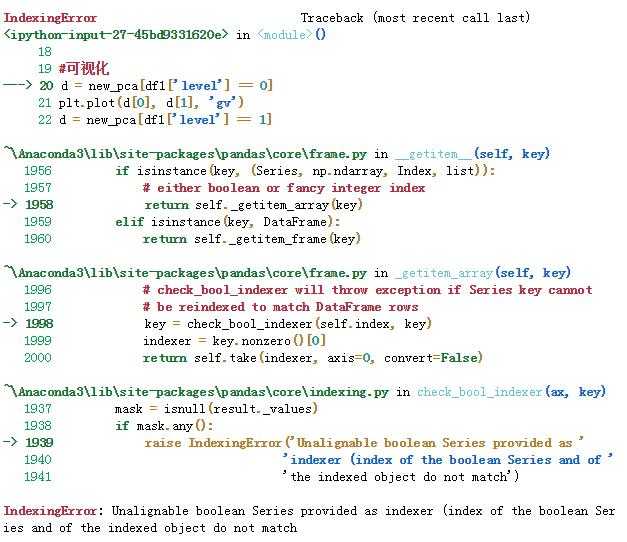Select the ipython-input-27-45bd9331620e reference

pyautogui.click(x=116, y=35)
